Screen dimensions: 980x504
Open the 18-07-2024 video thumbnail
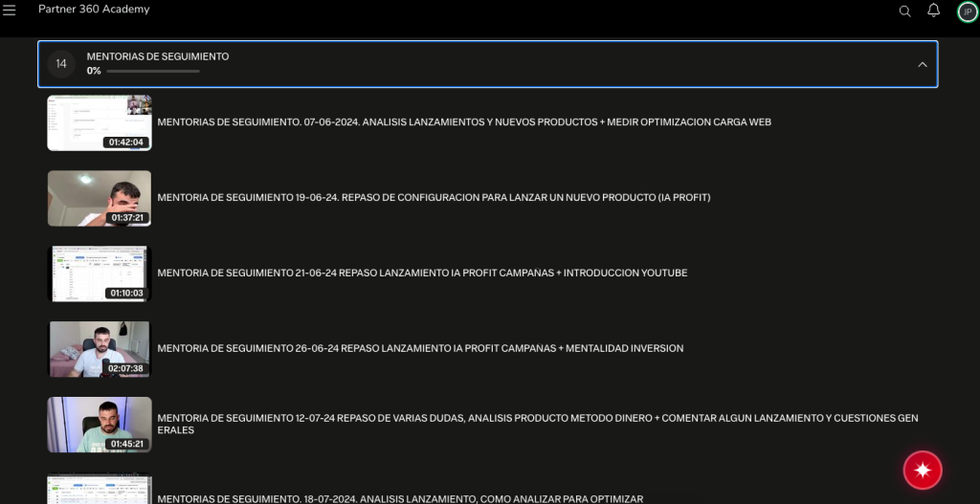click(100, 489)
